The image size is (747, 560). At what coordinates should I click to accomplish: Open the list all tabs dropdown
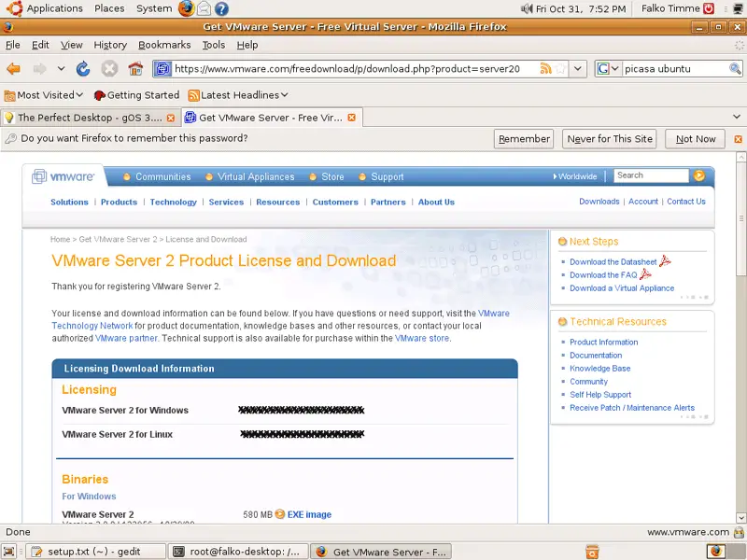click(737, 117)
